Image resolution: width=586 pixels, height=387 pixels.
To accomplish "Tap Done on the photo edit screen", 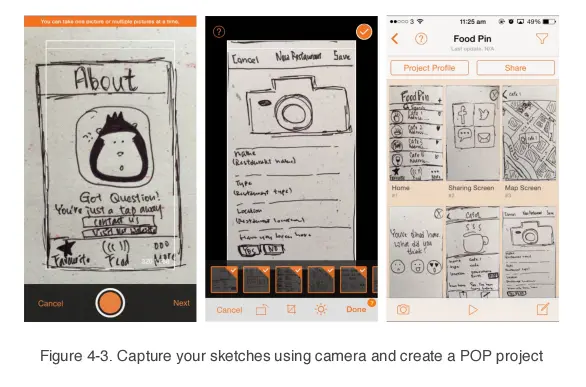I will point(356,309).
